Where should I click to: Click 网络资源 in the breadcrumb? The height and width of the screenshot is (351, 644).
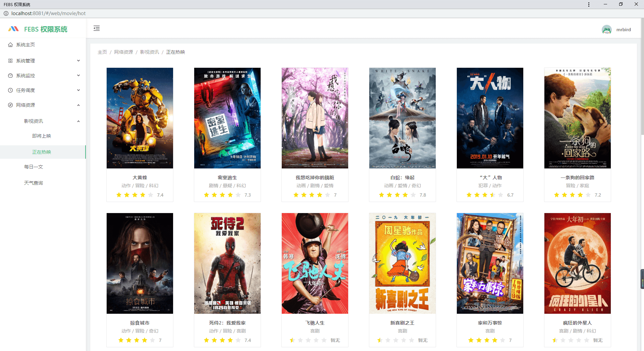point(123,52)
